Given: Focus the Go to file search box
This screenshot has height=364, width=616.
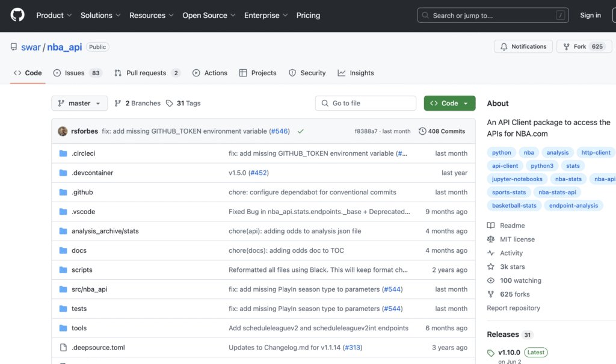Looking at the screenshot, I should click(x=365, y=103).
